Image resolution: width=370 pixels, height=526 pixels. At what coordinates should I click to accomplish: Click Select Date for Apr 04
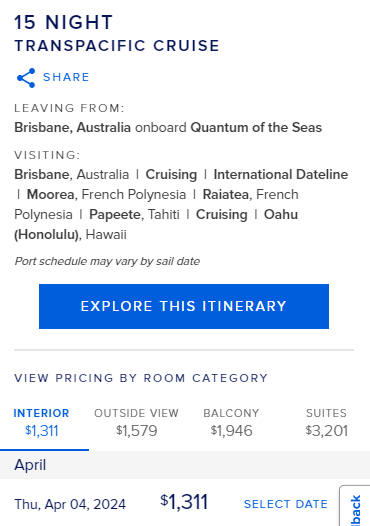tap(285, 504)
